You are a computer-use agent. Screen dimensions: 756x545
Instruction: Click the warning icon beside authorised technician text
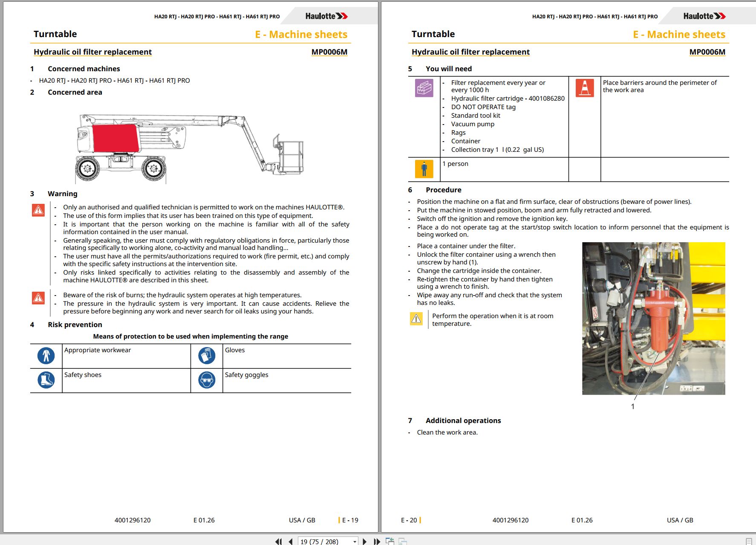pyautogui.click(x=38, y=210)
